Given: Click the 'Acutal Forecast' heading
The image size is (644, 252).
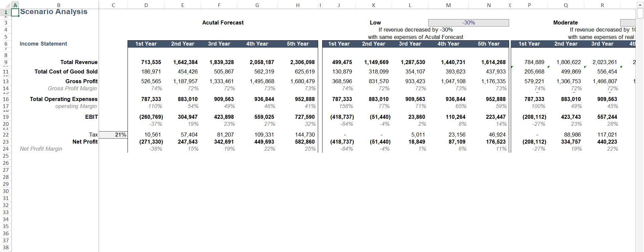Looking at the screenshot, I should [223, 22].
